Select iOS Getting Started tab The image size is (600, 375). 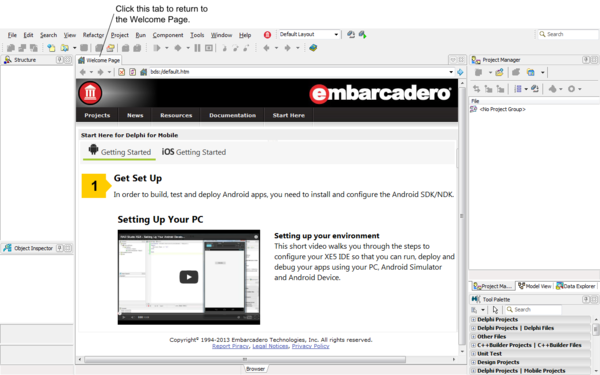tap(194, 152)
